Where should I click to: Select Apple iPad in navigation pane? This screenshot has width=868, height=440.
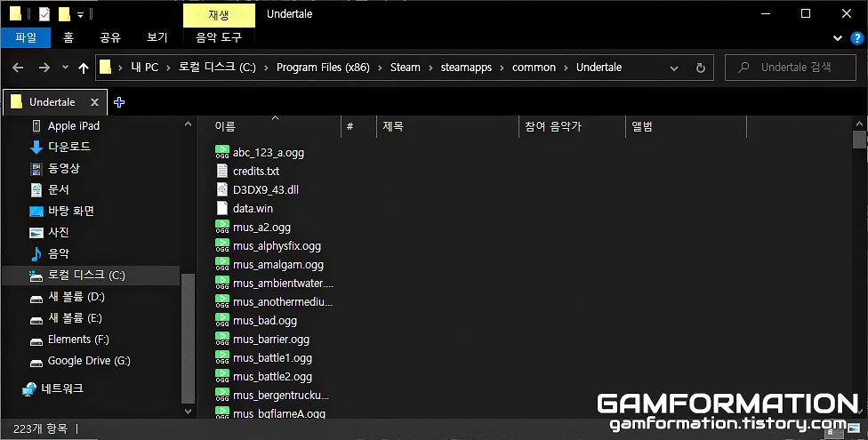(74, 126)
